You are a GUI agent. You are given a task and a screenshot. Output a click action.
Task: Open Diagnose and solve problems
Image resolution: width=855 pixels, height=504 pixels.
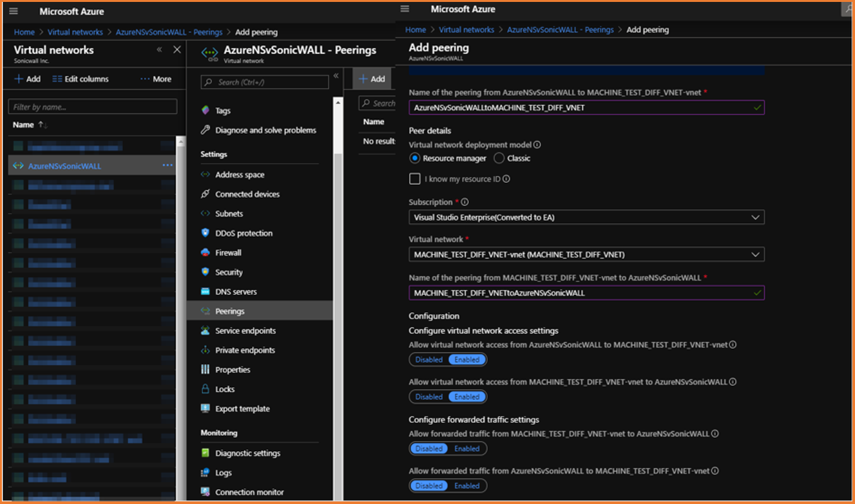point(265,130)
